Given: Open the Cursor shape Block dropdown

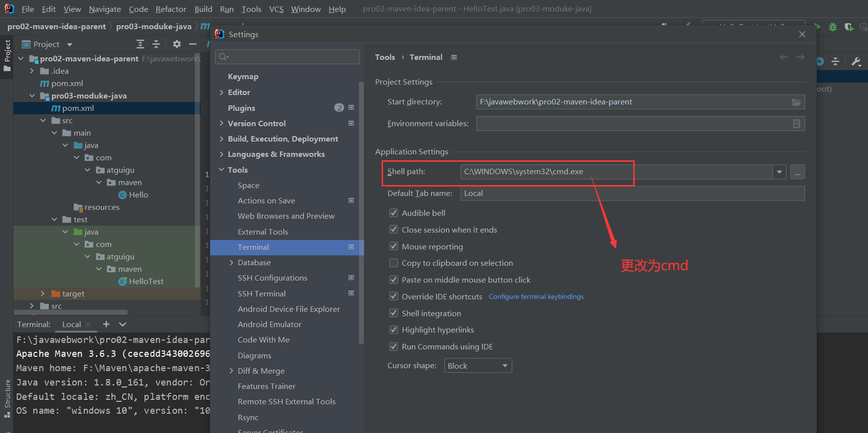Looking at the screenshot, I should [x=477, y=366].
